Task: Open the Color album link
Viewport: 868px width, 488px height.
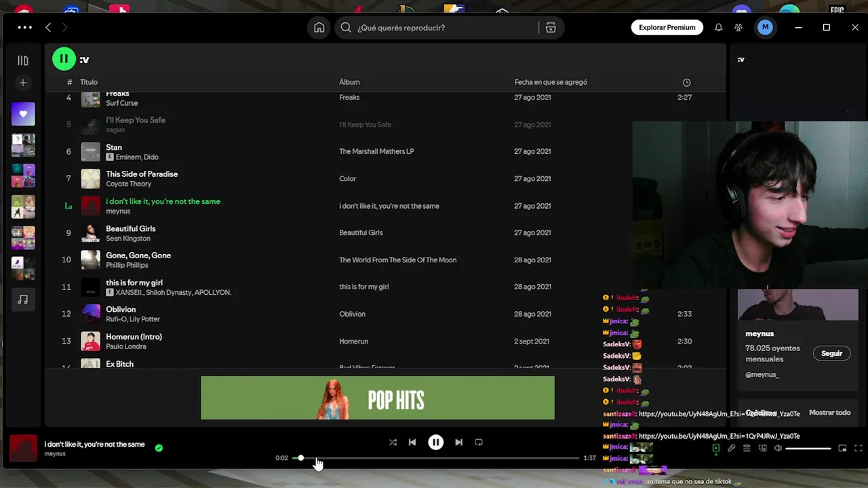Action: [347, 178]
